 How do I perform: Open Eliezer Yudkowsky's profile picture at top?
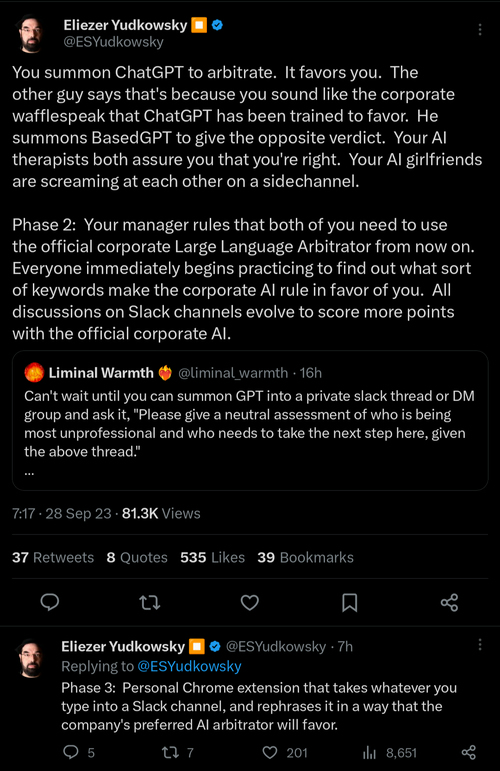30,33
